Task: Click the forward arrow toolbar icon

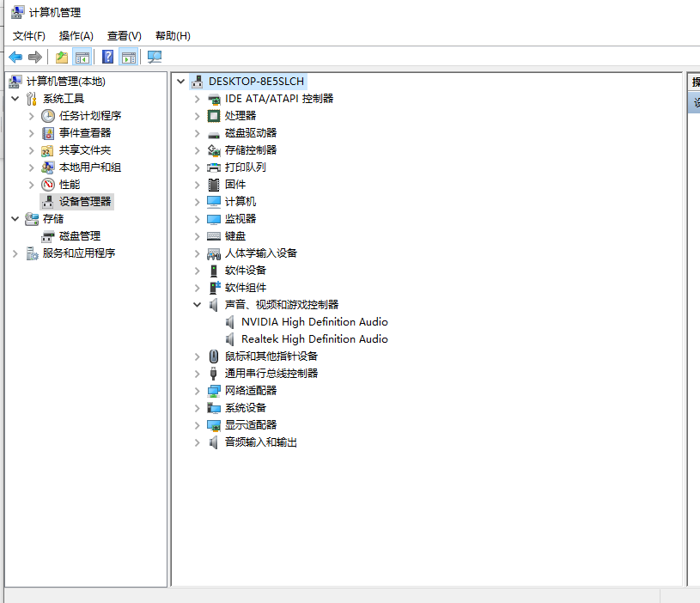Action: [35, 58]
